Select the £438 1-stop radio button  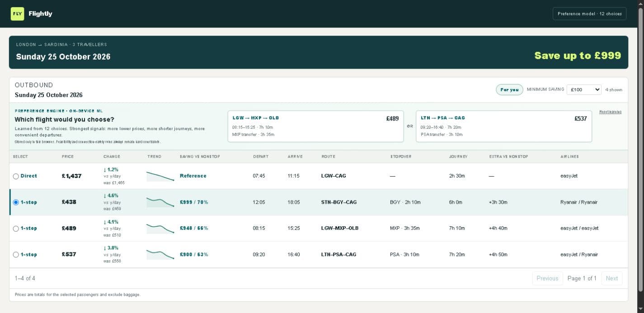click(16, 202)
